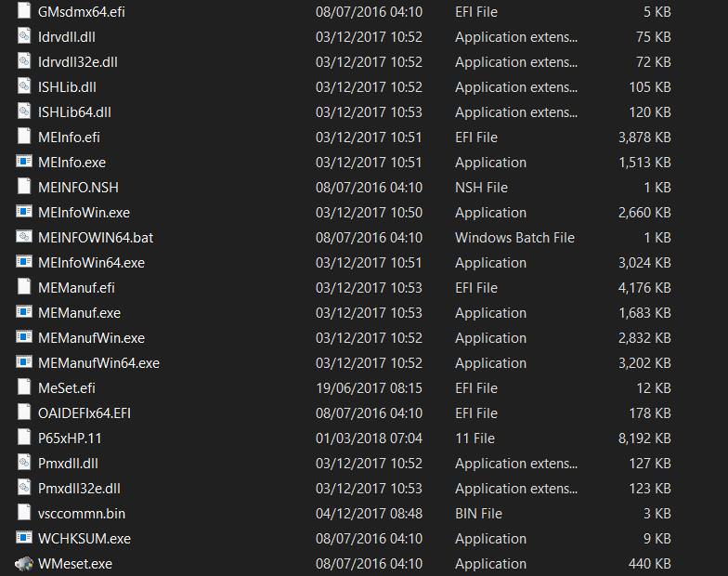Select the MEManufWin64.exe application icon
728x576 pixels.
24,363
